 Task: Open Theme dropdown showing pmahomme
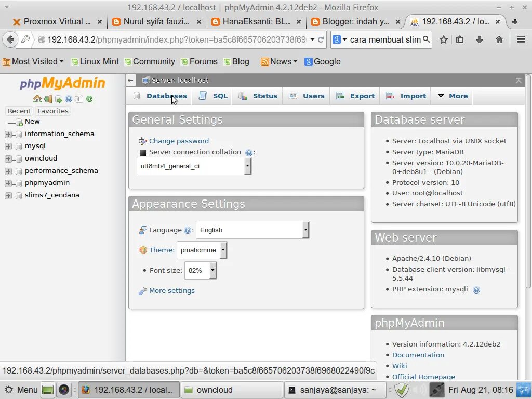[x=202, y=250]
